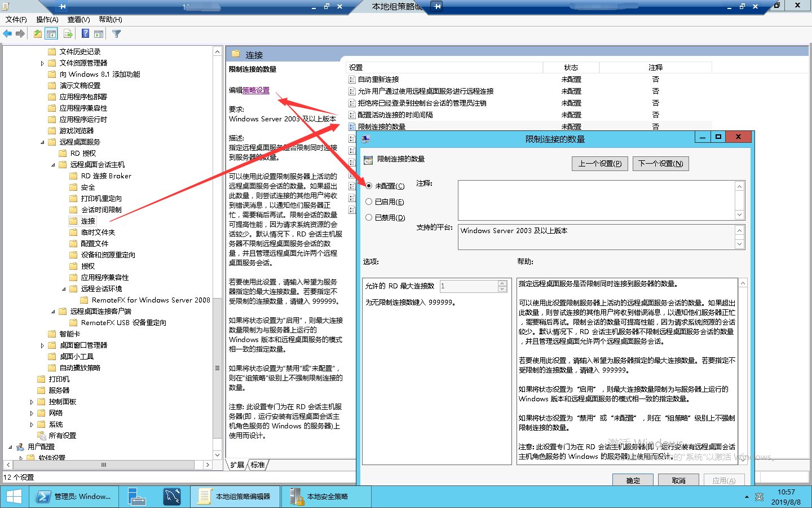812x508 pixels.
Task: Open Help via the question mark icon
Action: tap(85, 34)
